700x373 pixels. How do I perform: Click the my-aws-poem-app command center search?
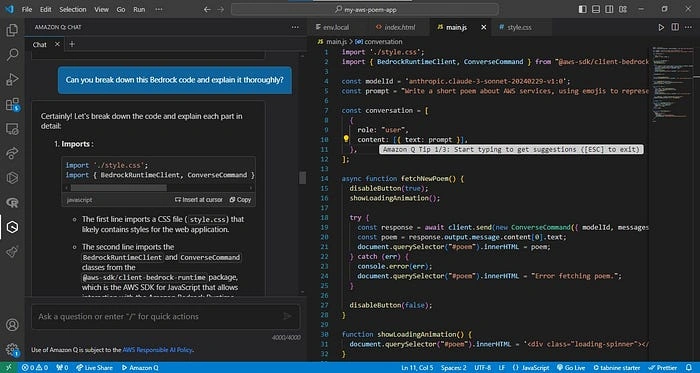point(365,9)
